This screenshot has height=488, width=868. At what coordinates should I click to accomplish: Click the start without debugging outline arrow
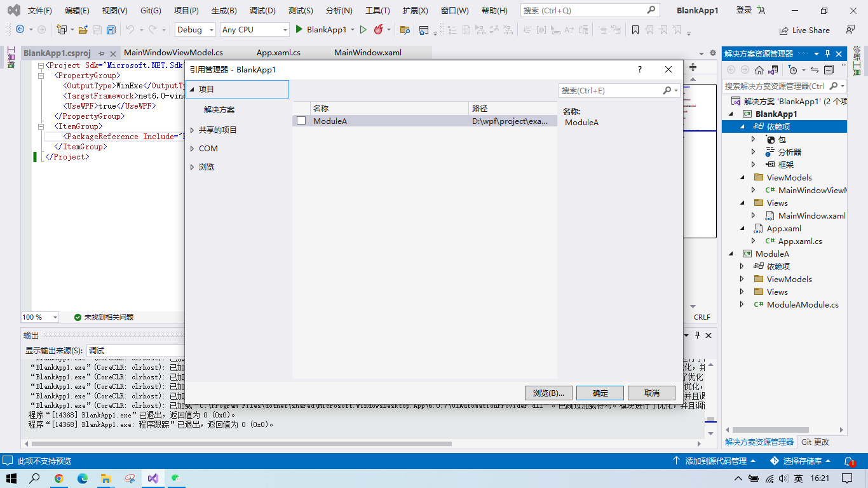click(x=363, y=29)
